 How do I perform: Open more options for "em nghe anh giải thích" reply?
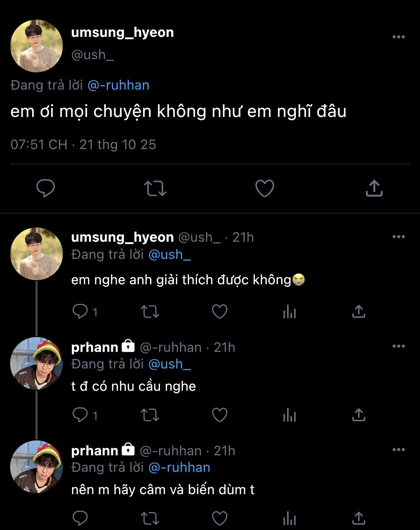[x=399, y=237]
